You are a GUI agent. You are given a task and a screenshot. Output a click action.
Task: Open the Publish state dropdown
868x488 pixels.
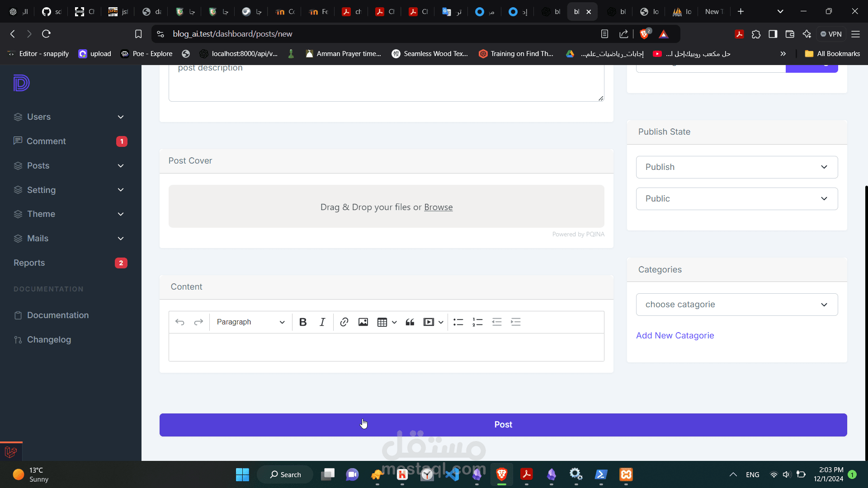click(x=736, y=167)
